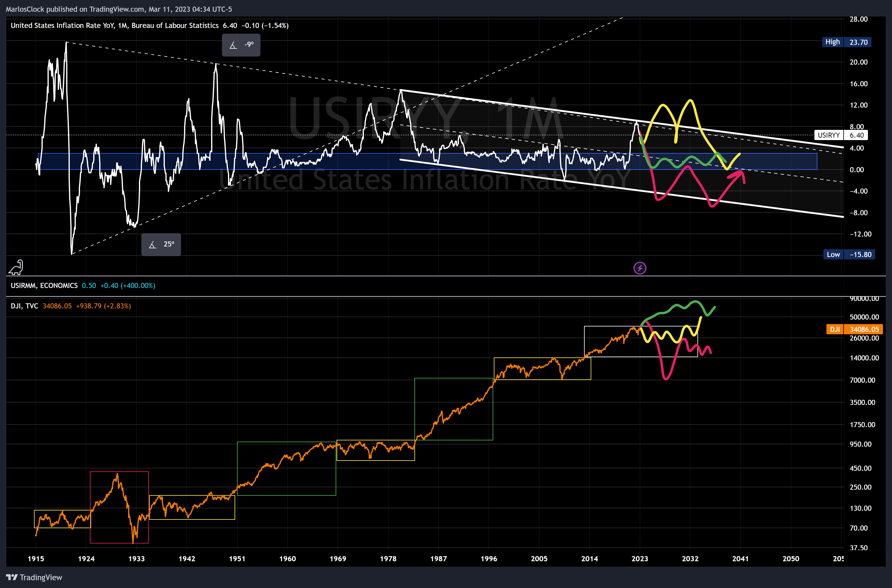Click the -4.00 level on the inflation axis
The width and height of the screenshot is (892, 588).
click(858, 191)
